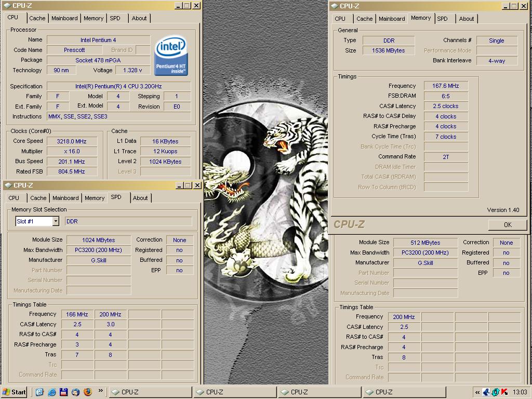Viewport: 532px width, 399px height.
Task: Click the technology value '90 nm'
Action: (x=61, y=70)
